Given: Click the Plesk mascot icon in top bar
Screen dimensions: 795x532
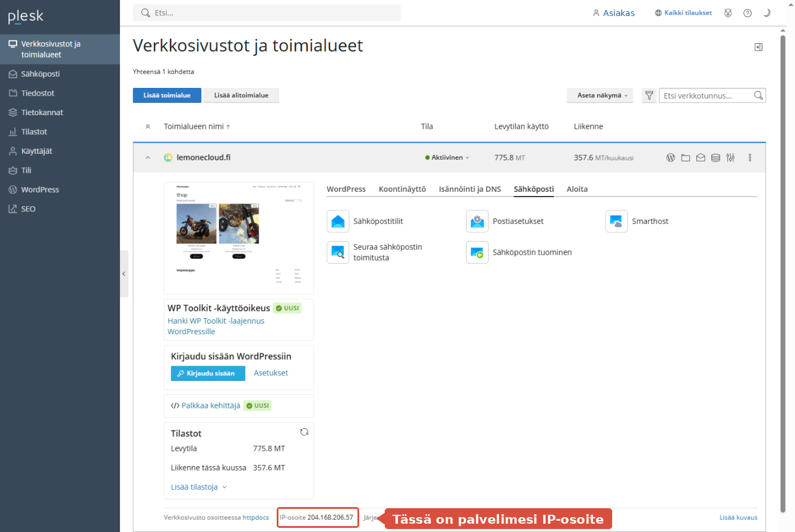Looking at the screenshot, I should click(728, 13).
